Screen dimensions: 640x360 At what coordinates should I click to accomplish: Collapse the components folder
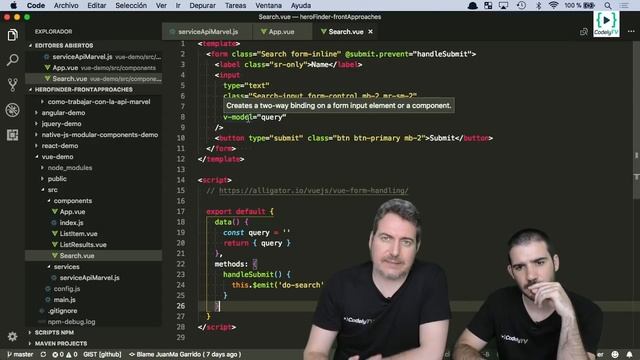coord(72,201)
